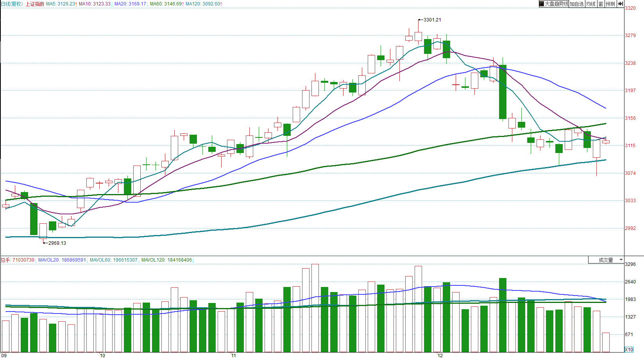The image size is (644, 358).
Task: Click the 2969.13 low price marker
Action: tap(57, 243)
